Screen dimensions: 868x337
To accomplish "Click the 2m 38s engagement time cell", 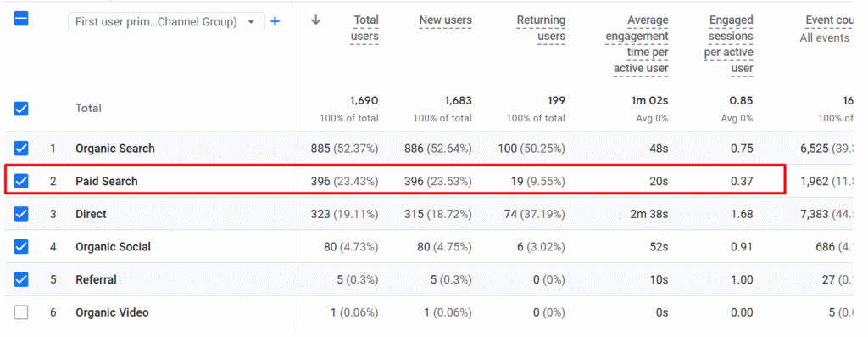I will 649,214.
